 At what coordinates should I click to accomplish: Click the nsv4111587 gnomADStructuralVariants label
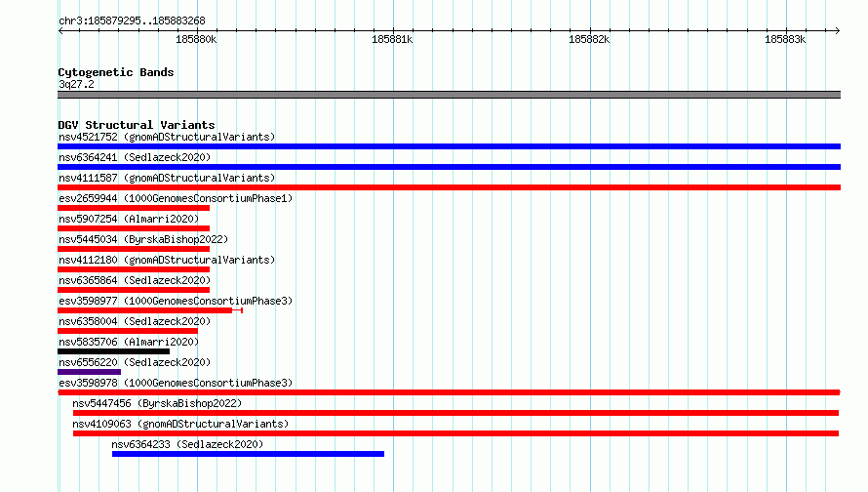[167, 178]
